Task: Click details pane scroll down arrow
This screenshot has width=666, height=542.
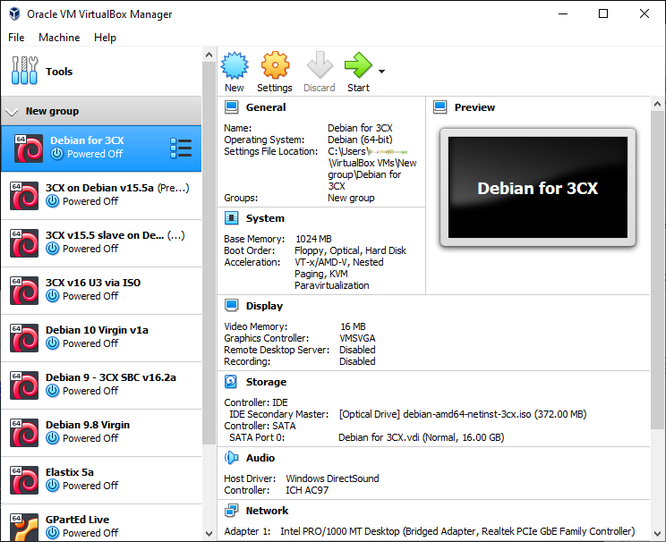Action: pos(657,533)
